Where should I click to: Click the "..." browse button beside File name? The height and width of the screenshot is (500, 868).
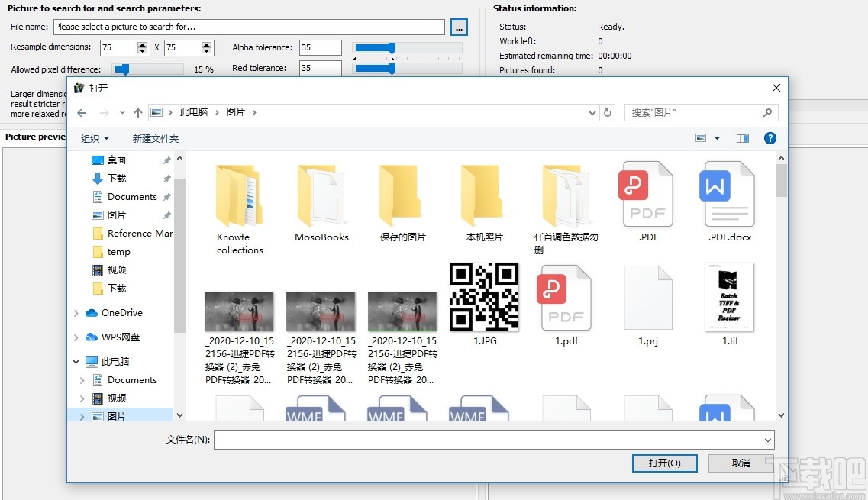click(459, 26)
